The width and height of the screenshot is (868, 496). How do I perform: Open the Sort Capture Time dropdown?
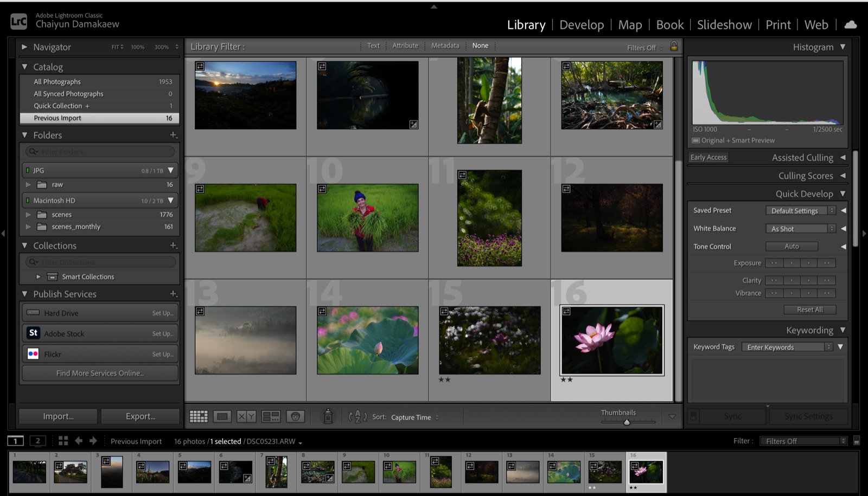click(414, 417)
